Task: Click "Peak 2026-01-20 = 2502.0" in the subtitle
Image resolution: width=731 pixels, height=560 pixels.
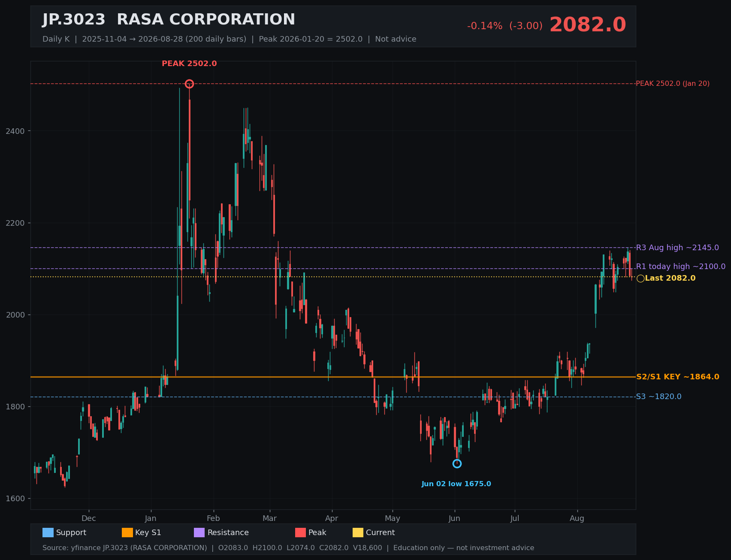Action: pyautogui.click(x=311, y=39)
